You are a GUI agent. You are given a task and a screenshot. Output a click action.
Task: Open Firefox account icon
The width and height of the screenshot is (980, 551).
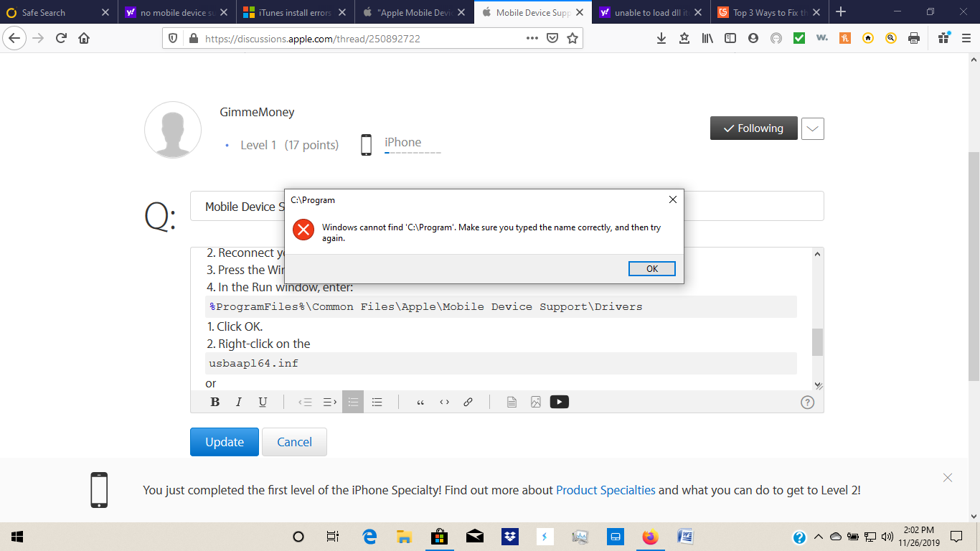[753, 38]
